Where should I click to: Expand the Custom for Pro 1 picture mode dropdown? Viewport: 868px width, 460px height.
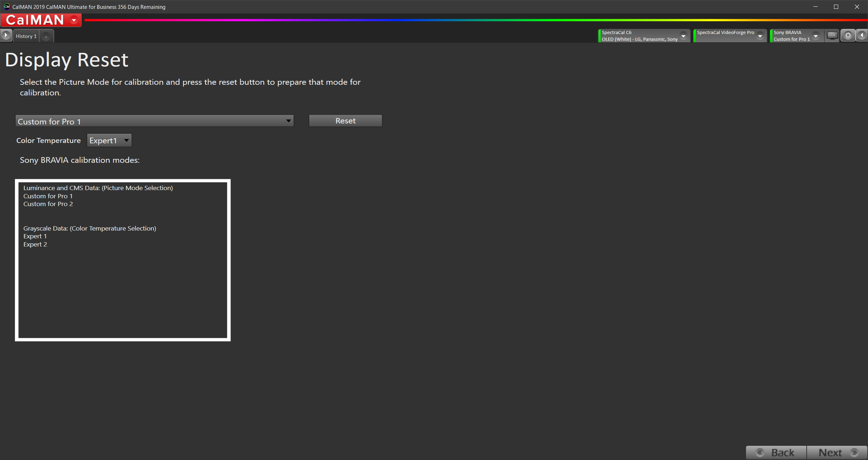pyautogui.click(x=155, y=121)
